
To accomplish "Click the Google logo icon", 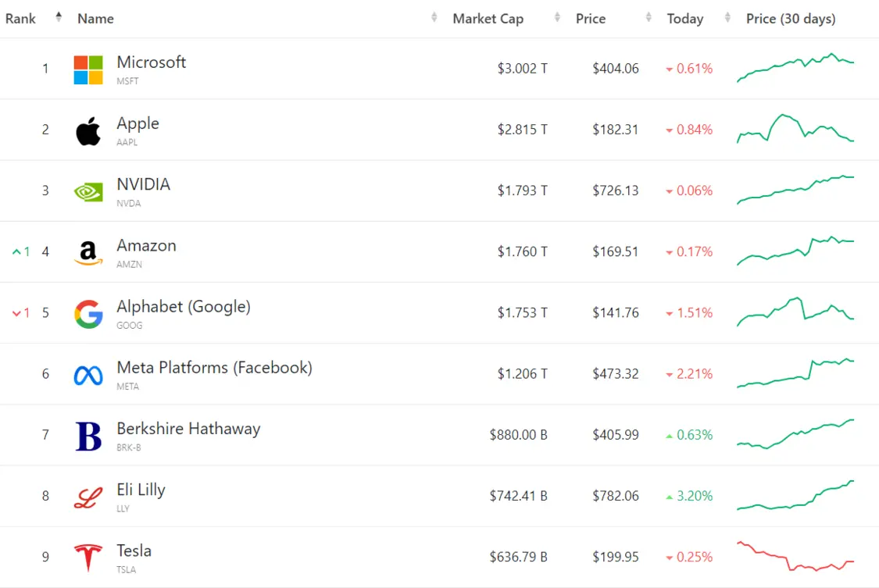I will point(88,313).
